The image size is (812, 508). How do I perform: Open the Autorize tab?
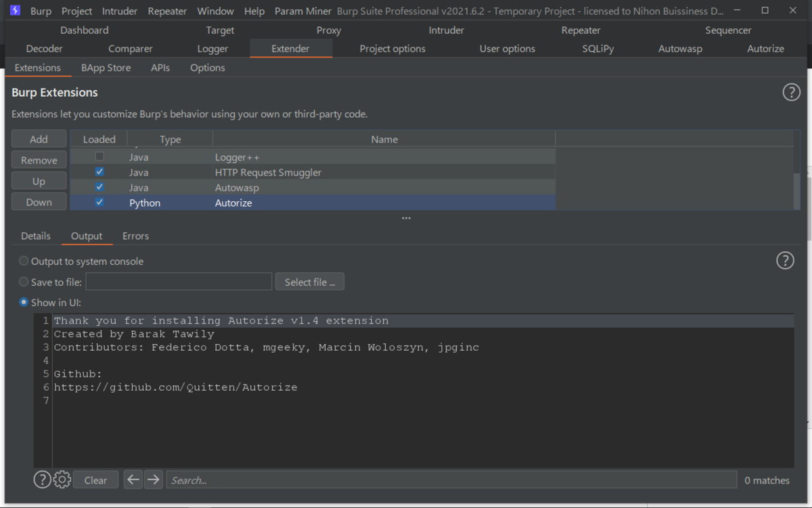pos(765,49)
